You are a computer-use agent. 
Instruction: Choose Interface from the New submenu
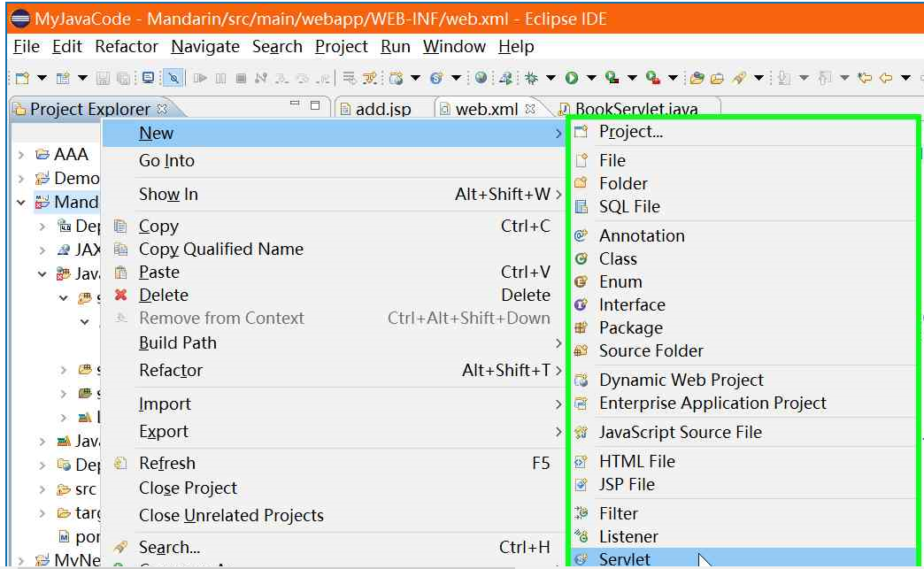coord(743,304)
